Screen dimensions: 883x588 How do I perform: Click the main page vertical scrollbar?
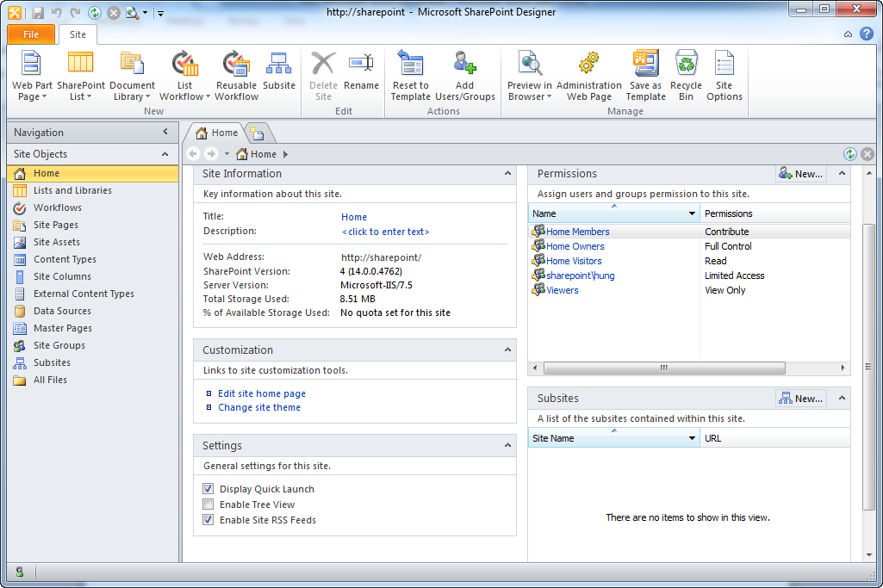(869, 368)
